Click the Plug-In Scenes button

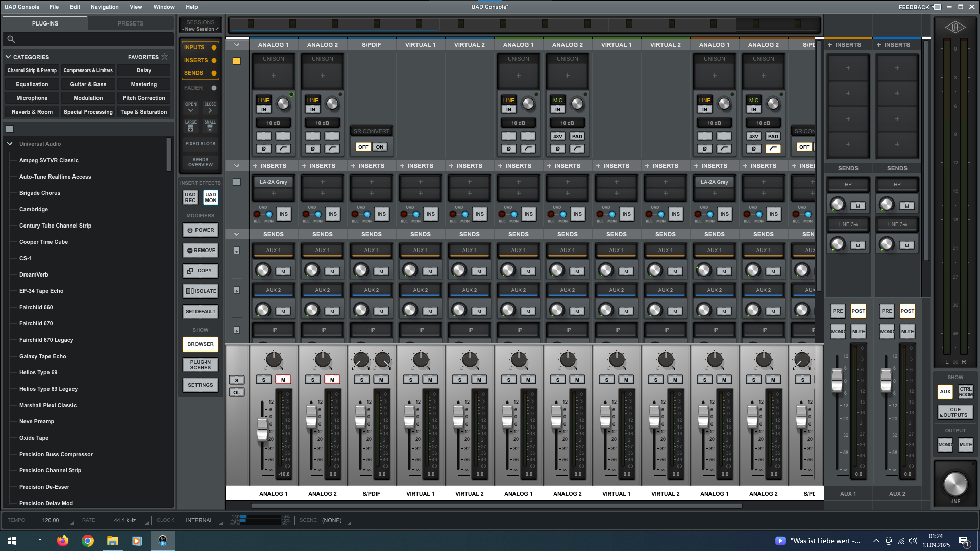[x=201, y=365]
